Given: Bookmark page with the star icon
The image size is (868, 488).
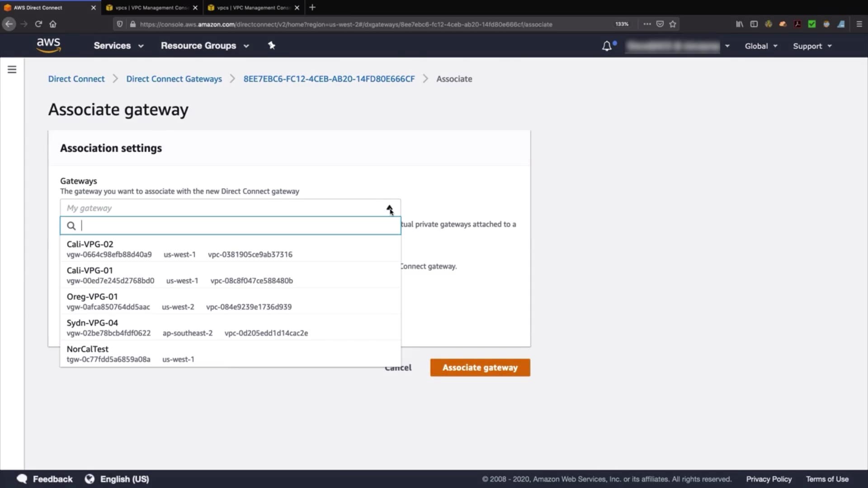Looking at the screenshot, I should (x=673, y=24).
